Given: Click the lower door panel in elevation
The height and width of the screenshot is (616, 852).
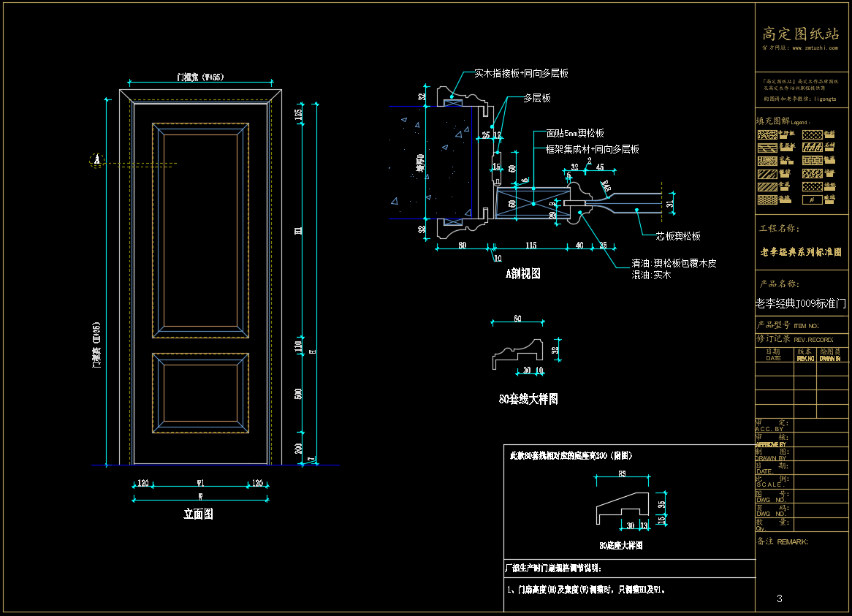Looking at the screenshot, I should pyautogui.click(x=199, y=393).
